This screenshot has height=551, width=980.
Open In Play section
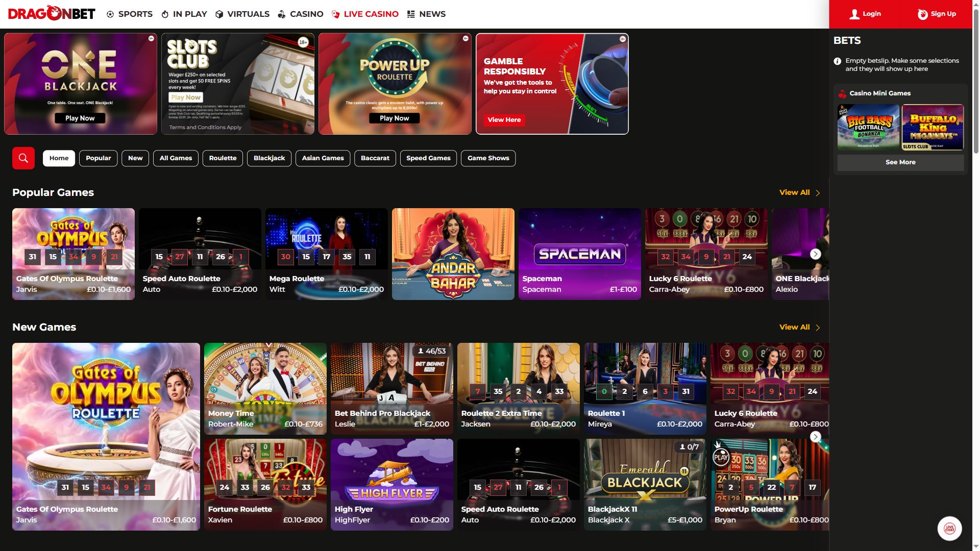[x=184, y=14]
